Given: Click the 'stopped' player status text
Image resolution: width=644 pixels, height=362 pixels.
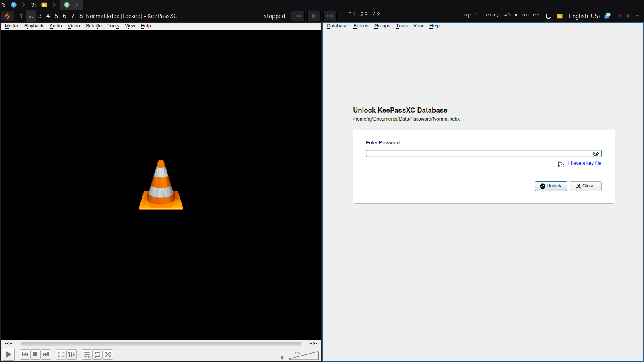Looking at the screenshot, I should [275, 16].
